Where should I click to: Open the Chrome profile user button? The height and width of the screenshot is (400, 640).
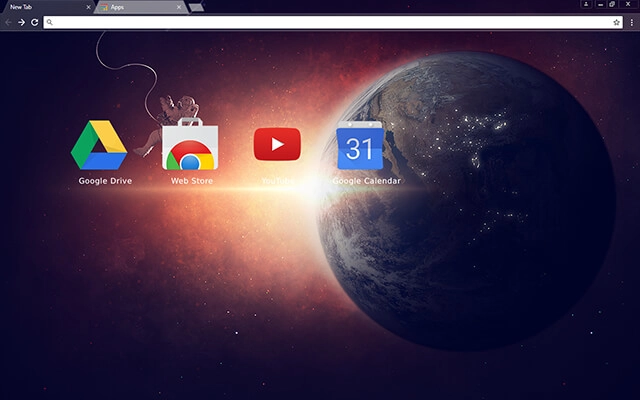(586, 4)
